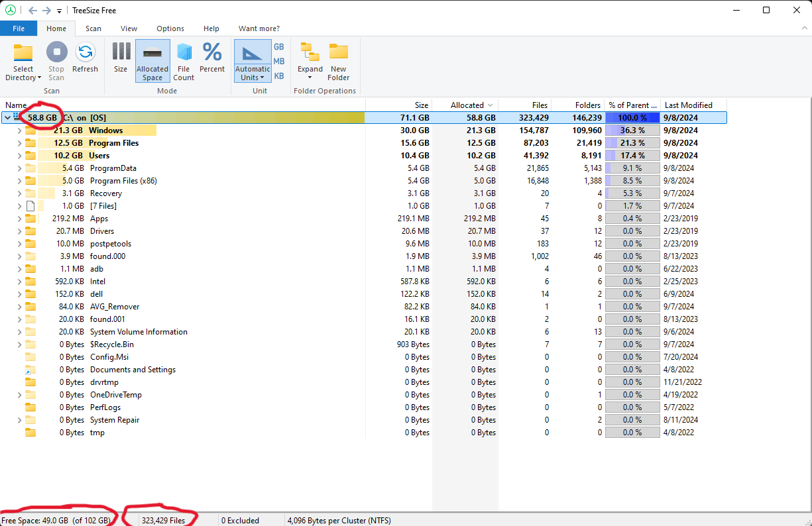Select the AVG_Remover folder

pos(364,307)
